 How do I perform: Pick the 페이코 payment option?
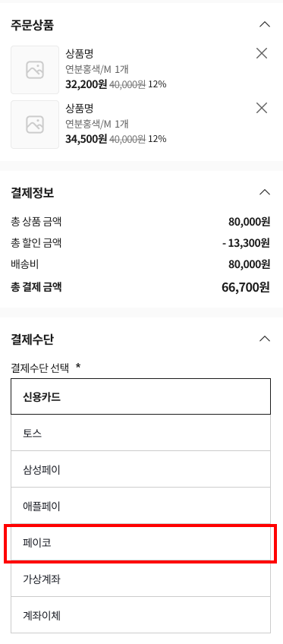click(x=140, y=543)
